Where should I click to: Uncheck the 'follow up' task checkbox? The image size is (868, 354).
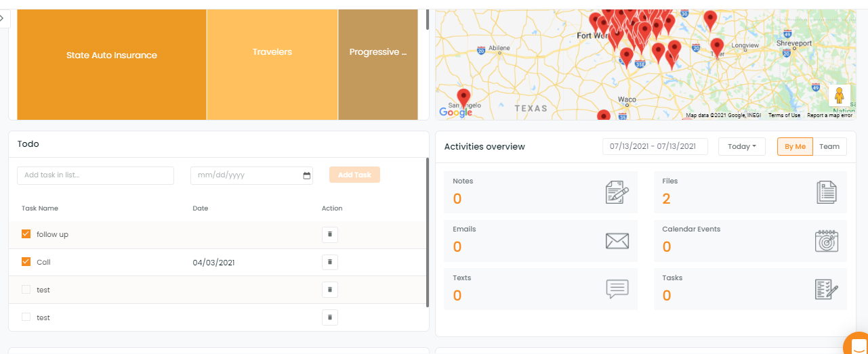tap(26, 234)
